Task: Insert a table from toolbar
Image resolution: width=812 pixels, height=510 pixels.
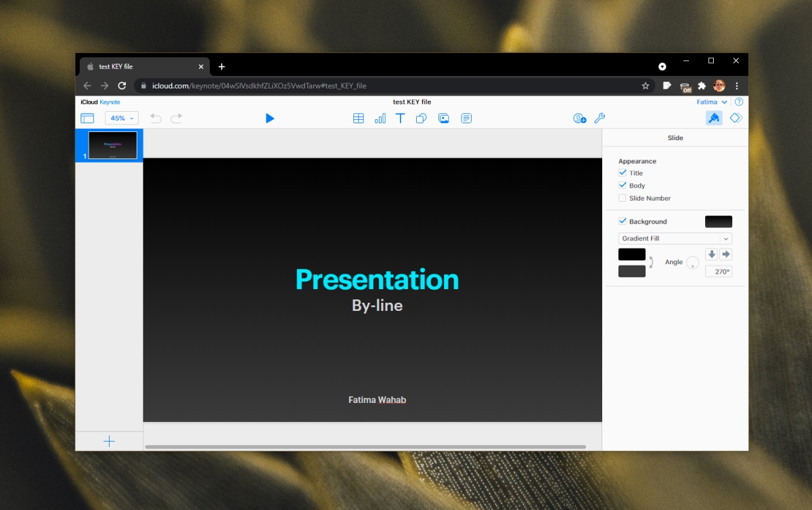Action: click(x=359, y=119)
